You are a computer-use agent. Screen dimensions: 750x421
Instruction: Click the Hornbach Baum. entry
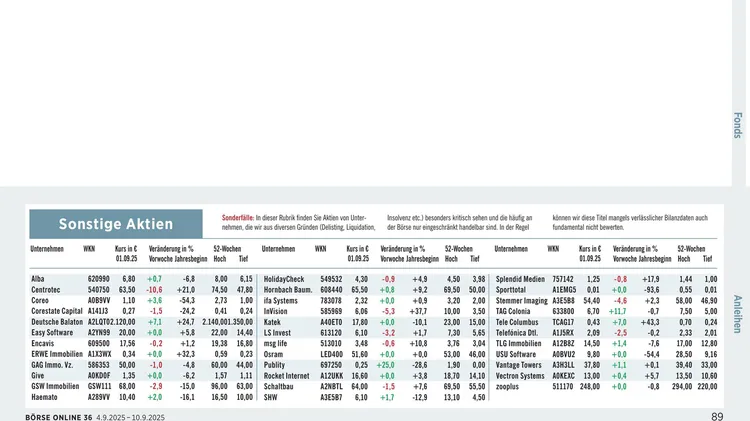pyautogui.click(x=288, y=290)
